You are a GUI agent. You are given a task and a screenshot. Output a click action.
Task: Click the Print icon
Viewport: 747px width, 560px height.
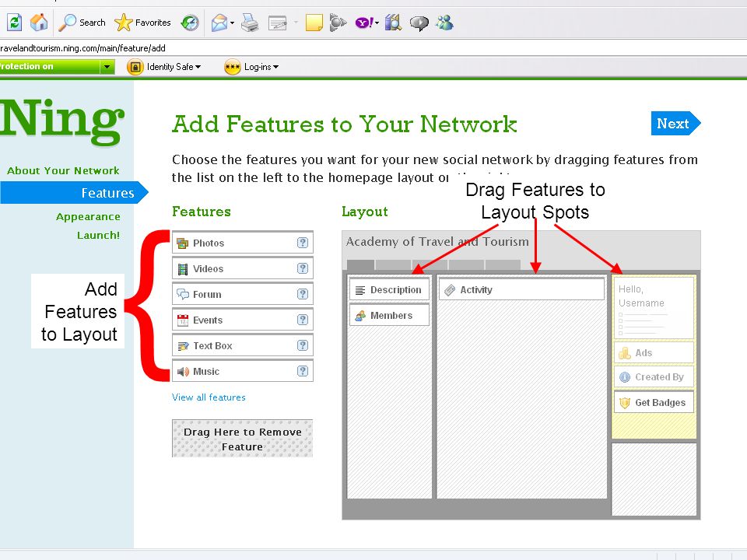coord(250,23)
